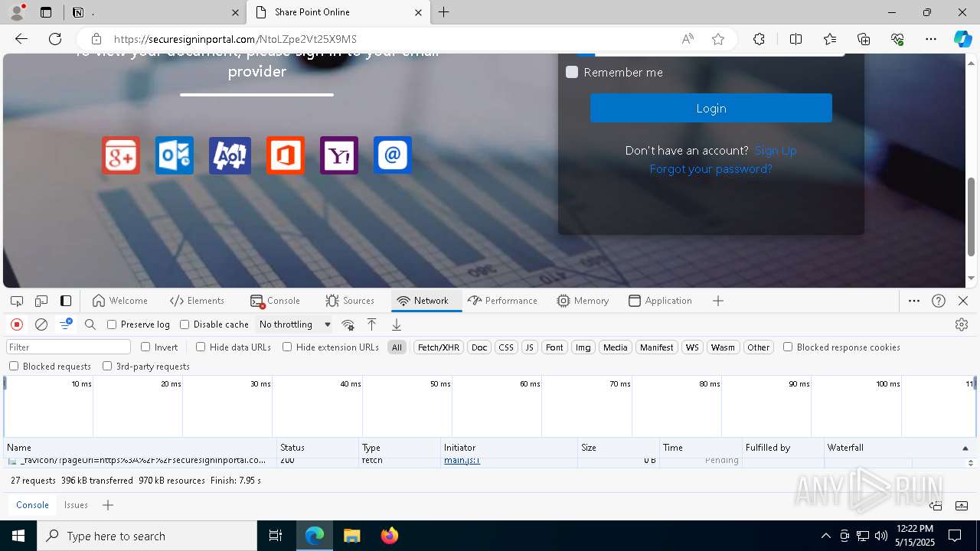Open the network Search magnifier icon
This screenshot has height=551, width=980.
(x=90, y=324)
